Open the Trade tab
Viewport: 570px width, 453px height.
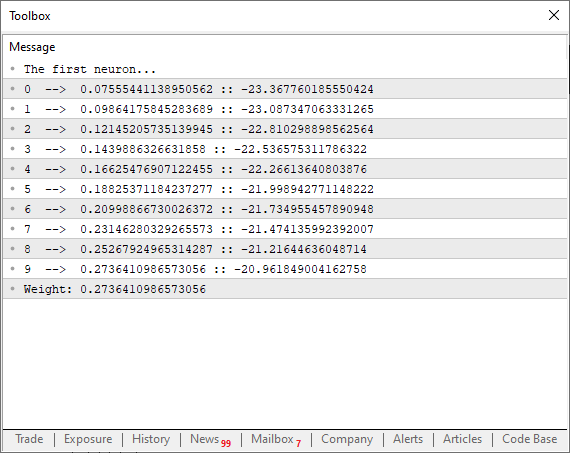[29, 439]
